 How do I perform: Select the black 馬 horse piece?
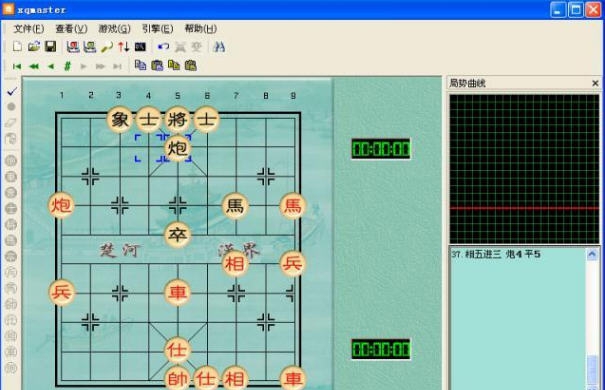(235, 206)
